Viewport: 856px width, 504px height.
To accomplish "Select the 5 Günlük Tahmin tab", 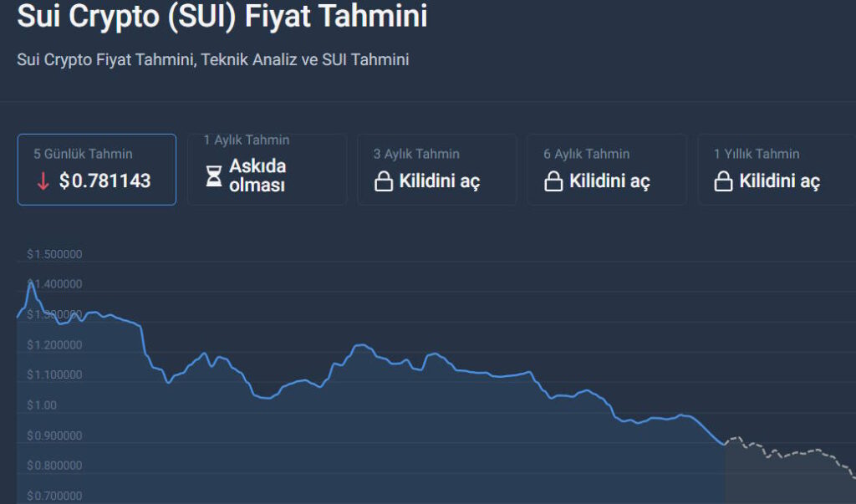I will (97, 170).
